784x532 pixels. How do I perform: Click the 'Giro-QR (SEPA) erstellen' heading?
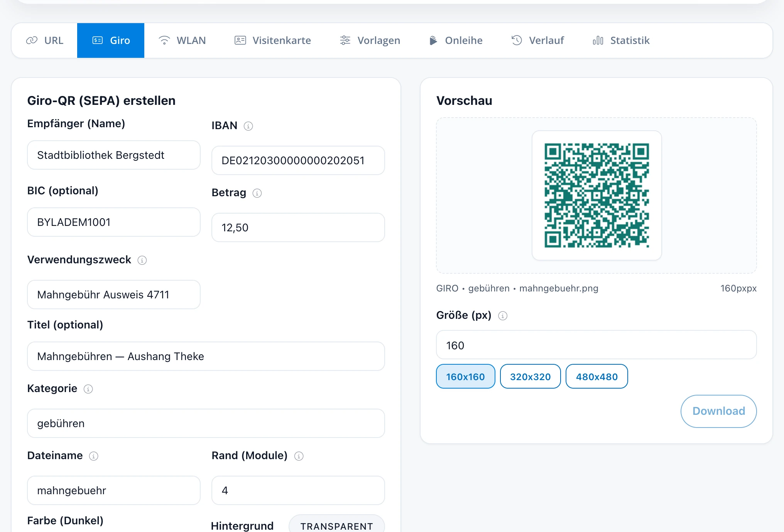point(101,101)
